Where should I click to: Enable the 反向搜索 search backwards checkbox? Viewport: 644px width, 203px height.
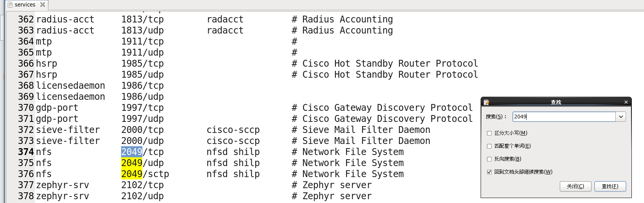point(489,159)
